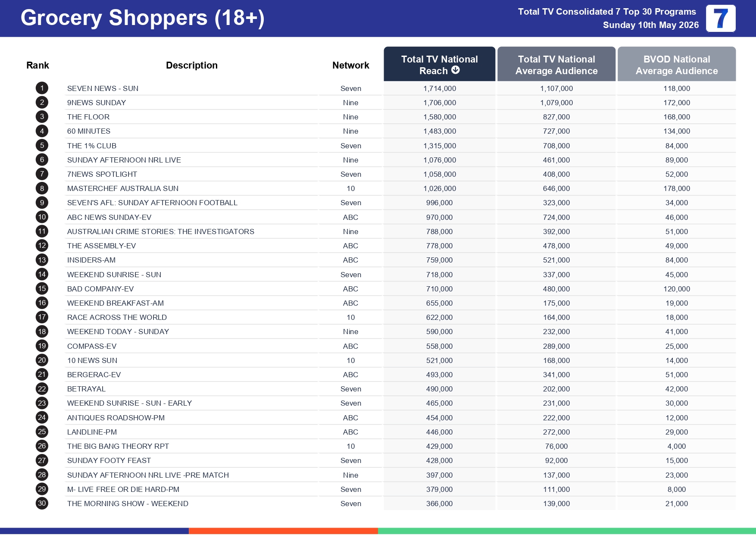This screenshot has height=535, width=756.
Task: Select THE FLOOR program
Action: (88, 117)
